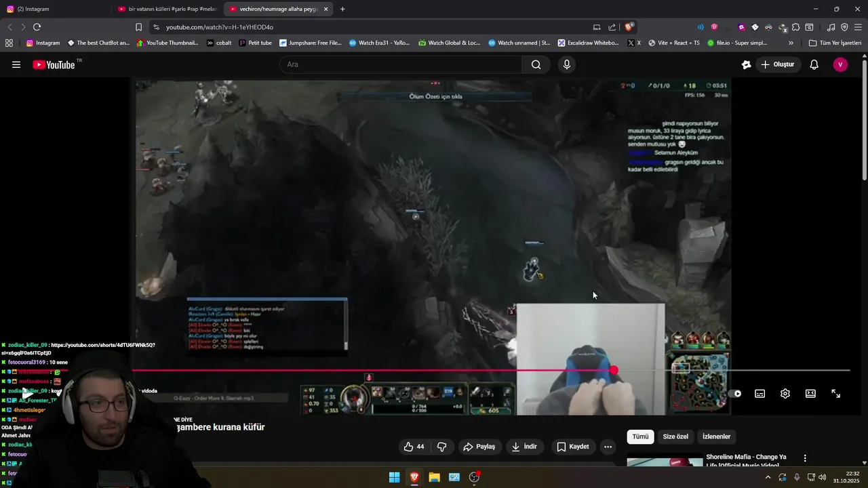Focus the YouTube Ara search field
The image size is (868, 488).
[400, 64]
